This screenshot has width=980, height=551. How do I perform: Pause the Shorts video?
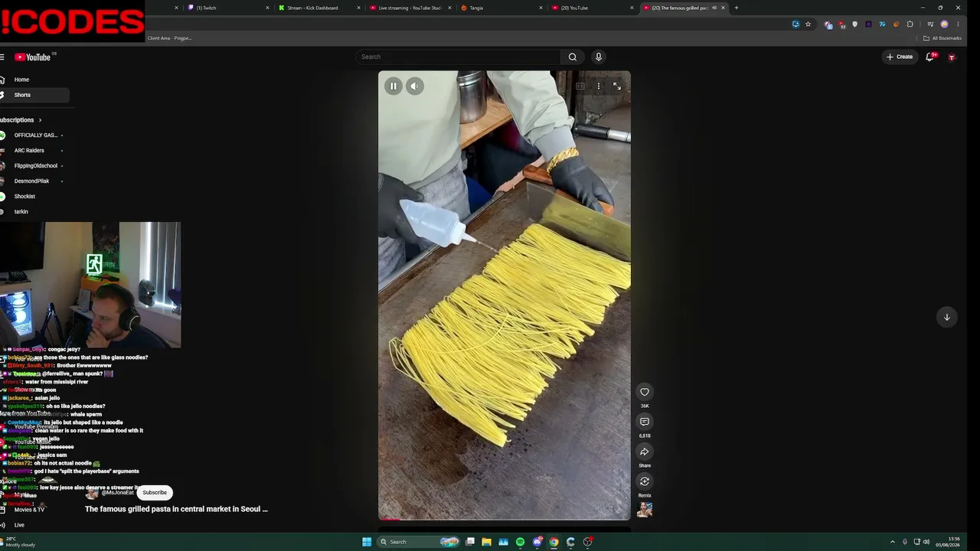[393, 86]
